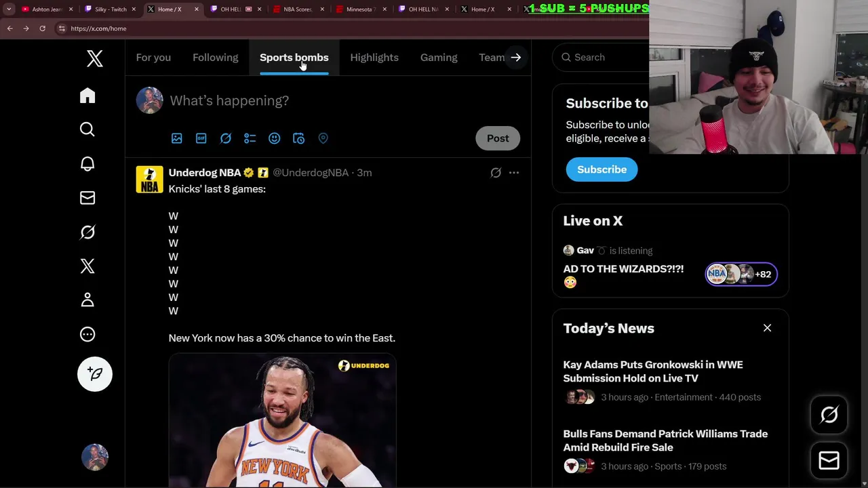Open Notifications bell icon
The height and width of the screenshot is (488, 868).
tap(87, 164)
